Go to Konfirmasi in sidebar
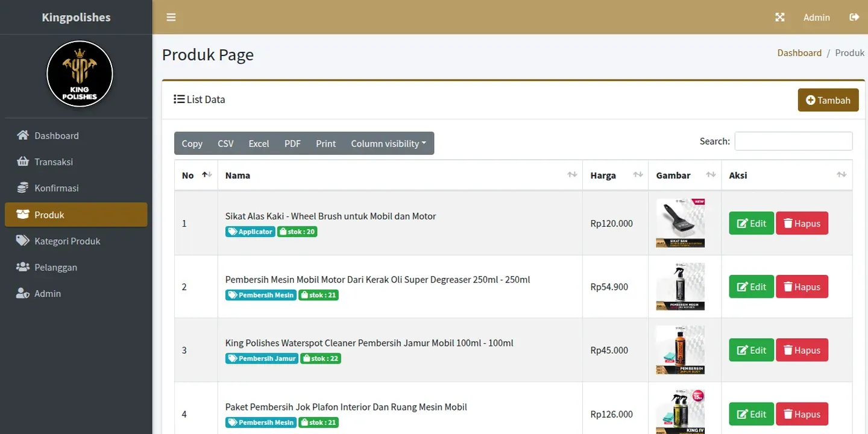Image resolution: width=868 pixels, height=434 pixels. 76,188
